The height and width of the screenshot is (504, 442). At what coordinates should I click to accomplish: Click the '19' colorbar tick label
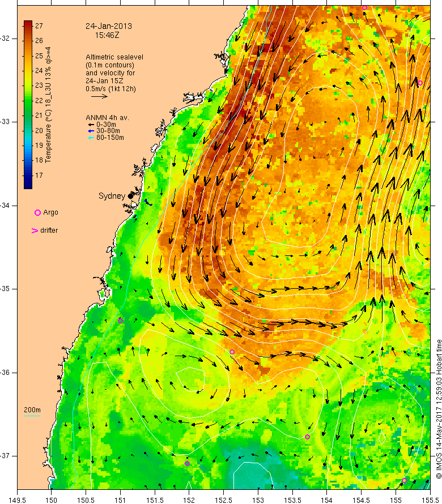click(x=39, y=146)
